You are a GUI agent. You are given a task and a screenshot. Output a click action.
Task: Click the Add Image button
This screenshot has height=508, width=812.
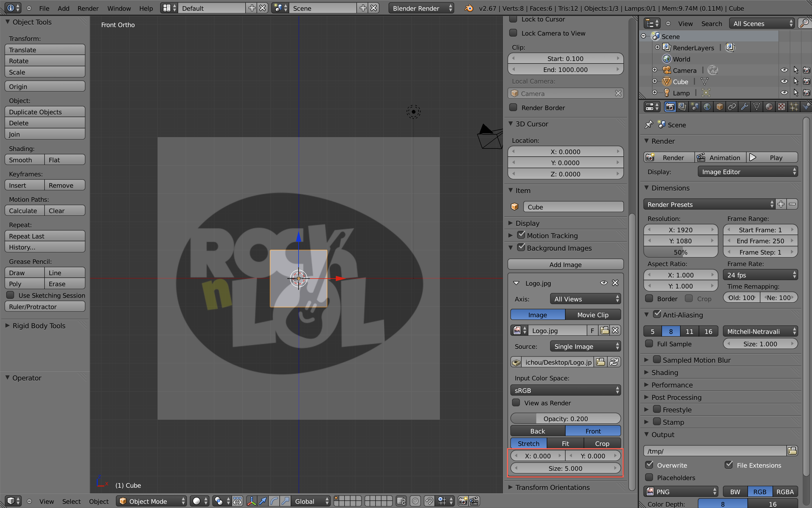pyautogui.click(x=565, y=264)
